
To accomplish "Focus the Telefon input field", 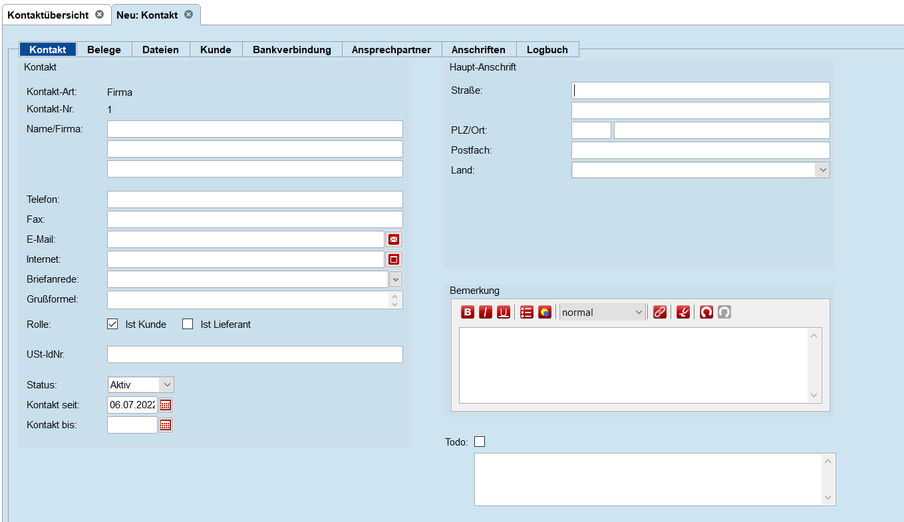I will 255,200.
